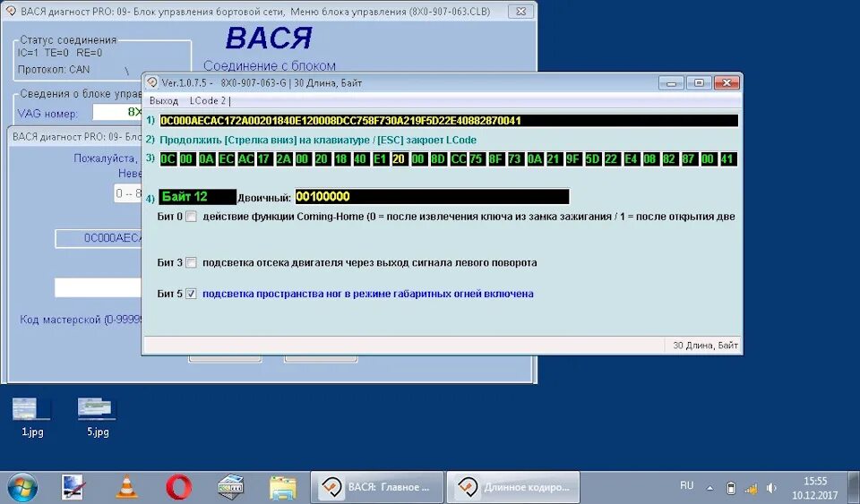Select byte cell E4

pyautogui.click(x=631, y=159)
